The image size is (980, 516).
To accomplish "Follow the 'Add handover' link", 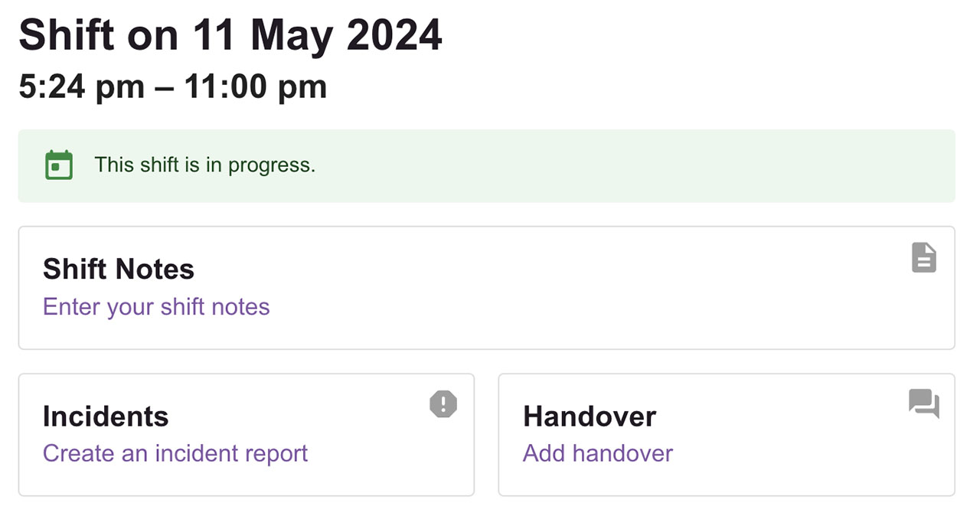I will tap(598, 453).
